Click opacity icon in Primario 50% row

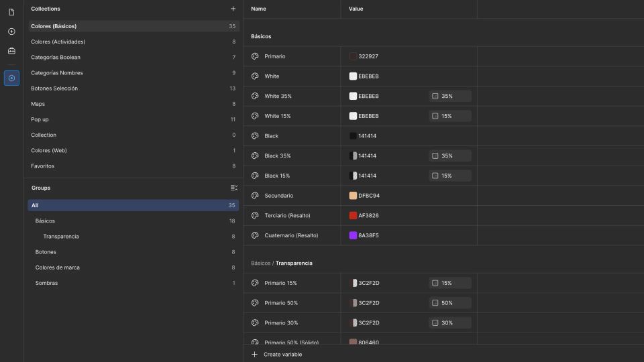(435, 303)
